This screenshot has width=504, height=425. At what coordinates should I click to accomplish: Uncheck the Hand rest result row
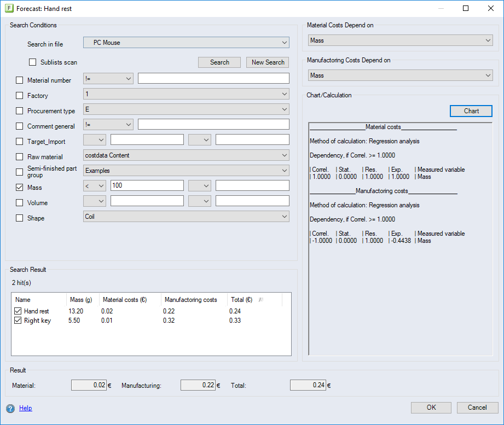pyautogui.click(x=18, y=311)
